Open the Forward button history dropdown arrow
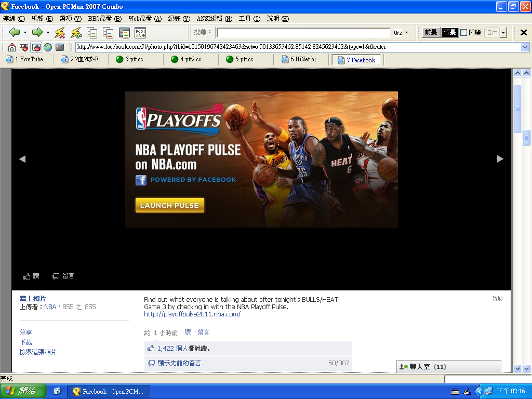The height and width of the screenshot is (399, 532). tap(48, 33)
